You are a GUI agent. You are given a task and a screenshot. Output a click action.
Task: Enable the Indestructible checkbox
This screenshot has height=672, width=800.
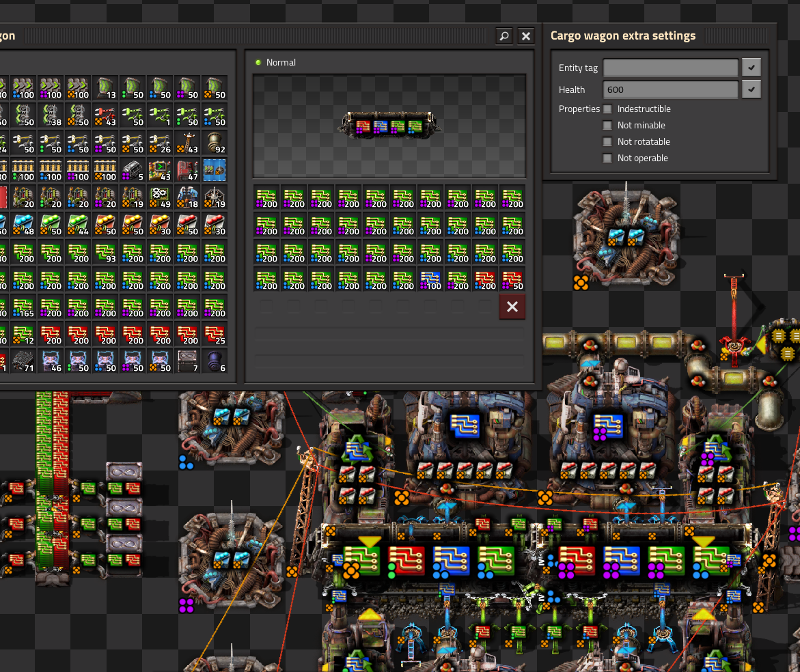[607, 109]
